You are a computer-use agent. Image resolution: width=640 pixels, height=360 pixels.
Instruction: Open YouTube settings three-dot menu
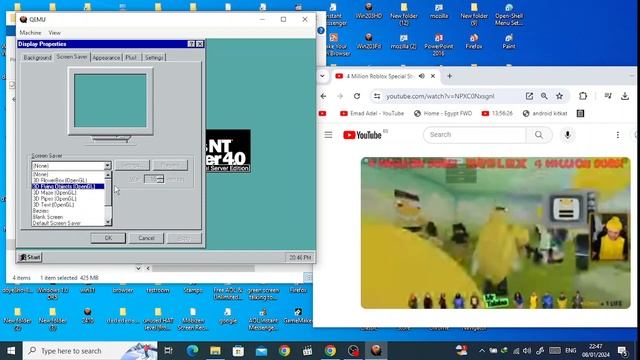[x=618, y=135]
